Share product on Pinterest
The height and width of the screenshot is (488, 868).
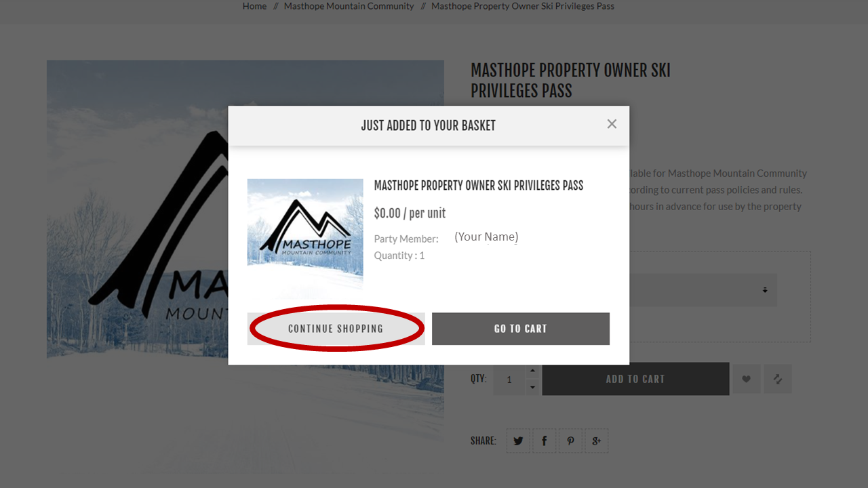tap(570, 441)
